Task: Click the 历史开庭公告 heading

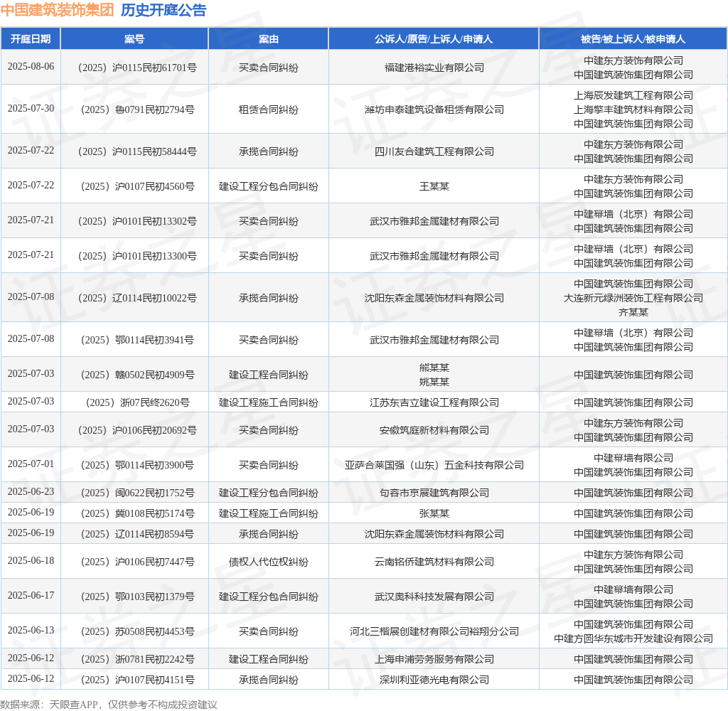Action: coord(164,10)
